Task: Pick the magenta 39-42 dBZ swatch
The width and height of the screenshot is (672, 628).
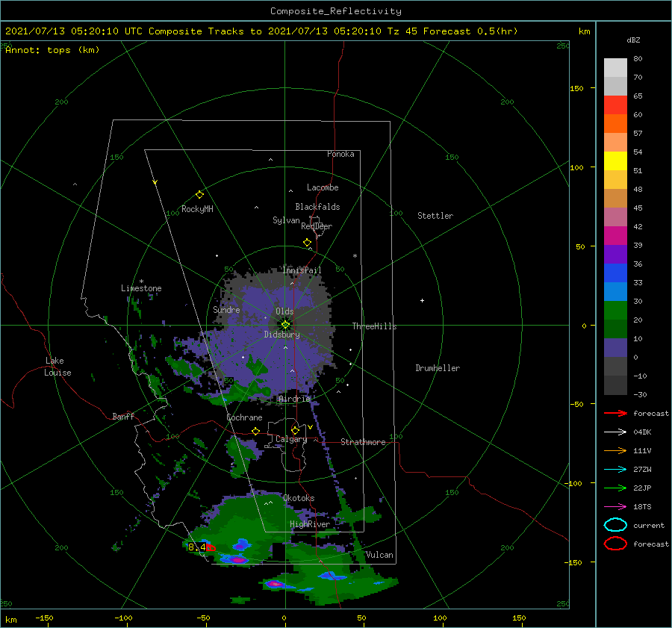Action: [x=615, y=235]
